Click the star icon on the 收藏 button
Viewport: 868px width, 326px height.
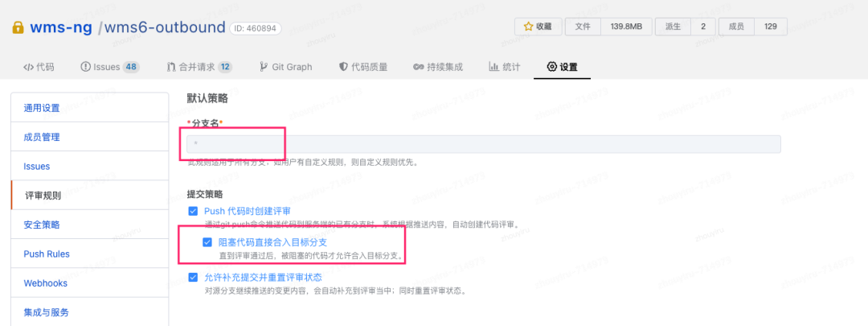[529, 26]
